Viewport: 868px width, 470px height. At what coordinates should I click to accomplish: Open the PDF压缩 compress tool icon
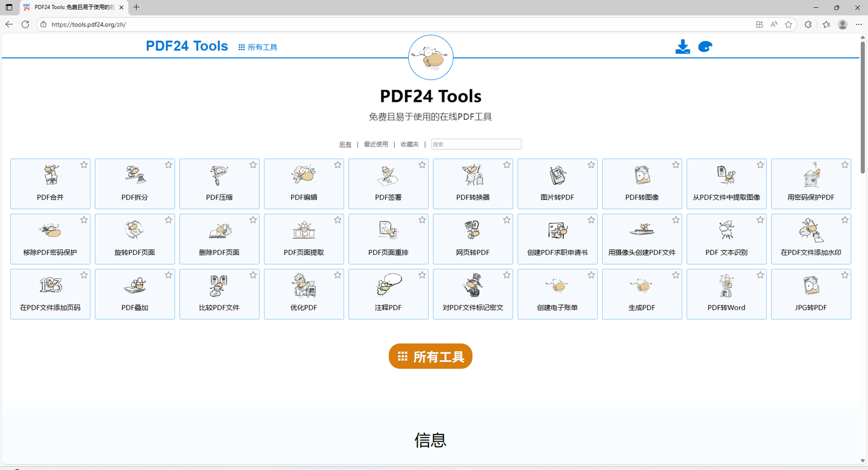[x=219, y=175]
